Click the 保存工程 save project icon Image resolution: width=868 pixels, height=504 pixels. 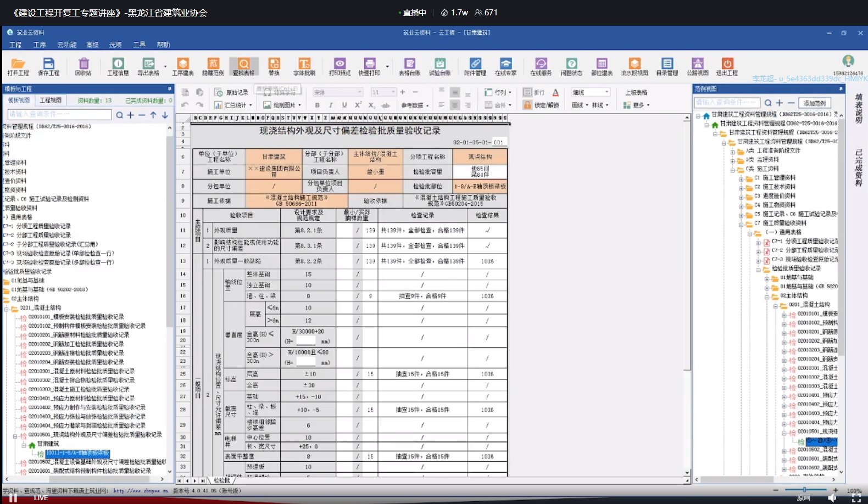point(48,66)
